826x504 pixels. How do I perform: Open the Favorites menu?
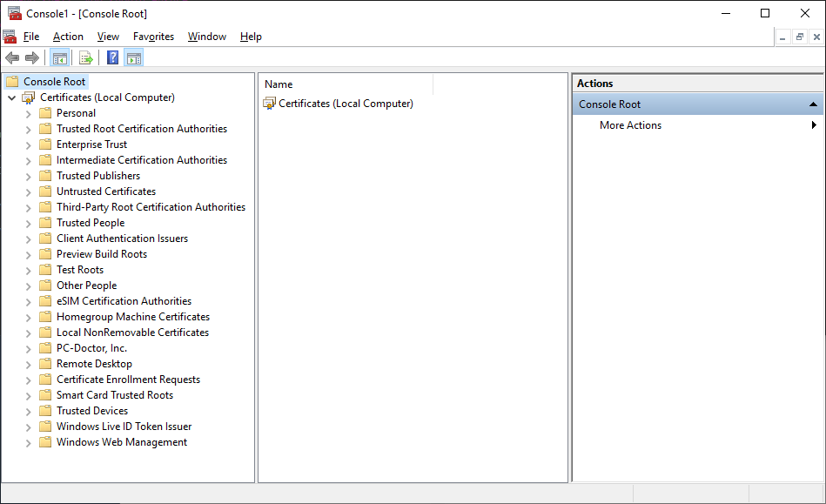point(153,37)
